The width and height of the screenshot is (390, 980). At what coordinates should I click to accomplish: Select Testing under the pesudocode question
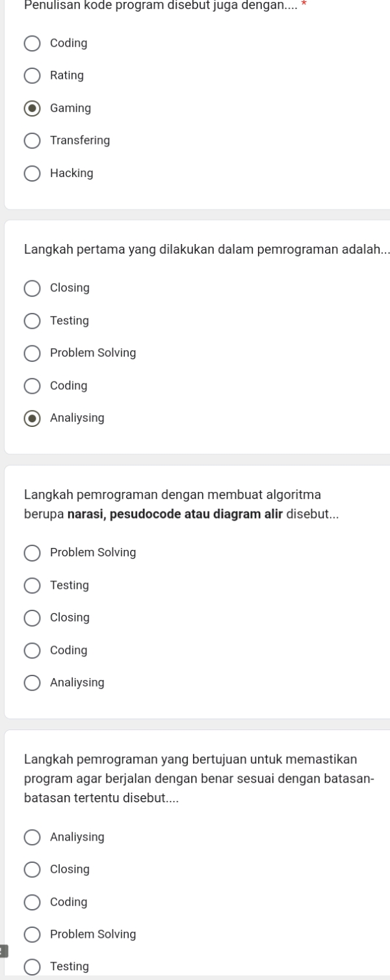(32, 585)
